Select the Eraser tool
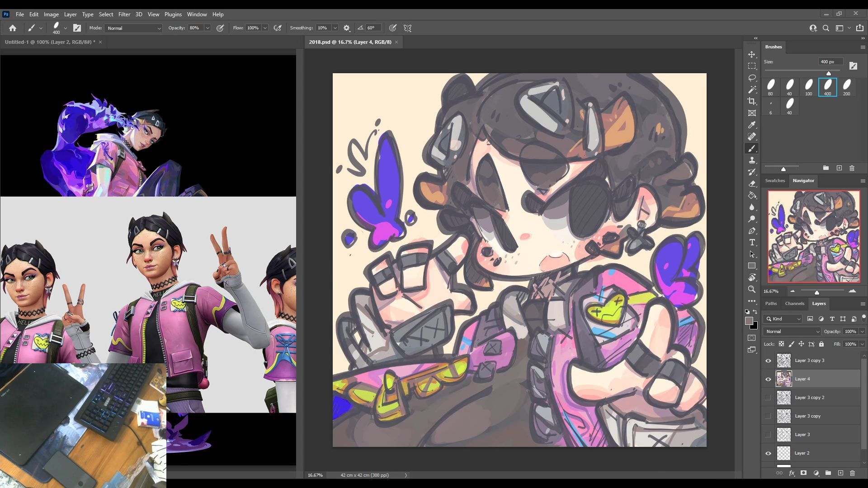Screen dimensions: 868x488 click(x=752, y=183)
